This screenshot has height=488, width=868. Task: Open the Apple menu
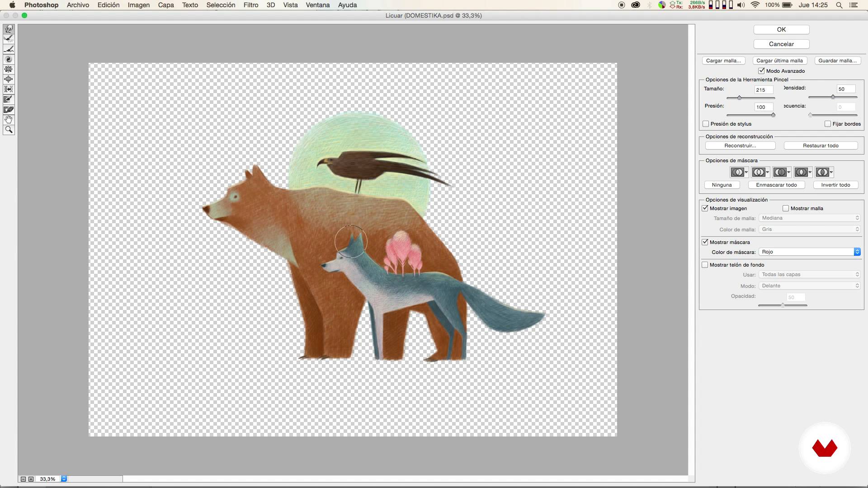click(12, 5)
